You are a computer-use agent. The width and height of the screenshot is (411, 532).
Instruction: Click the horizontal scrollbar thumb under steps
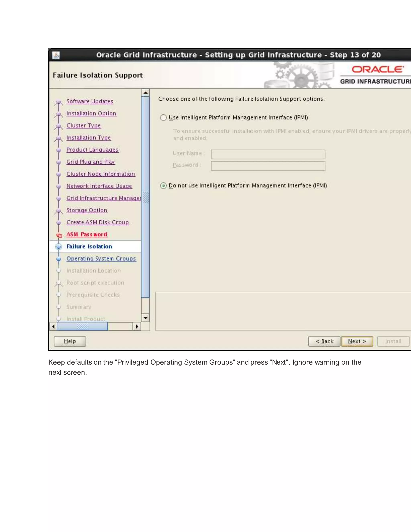pyautogui.click(x=82, y=326)
